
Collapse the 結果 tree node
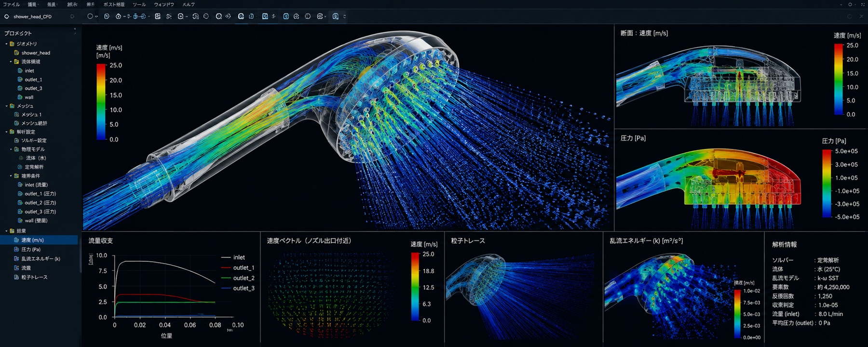(7, 231)
